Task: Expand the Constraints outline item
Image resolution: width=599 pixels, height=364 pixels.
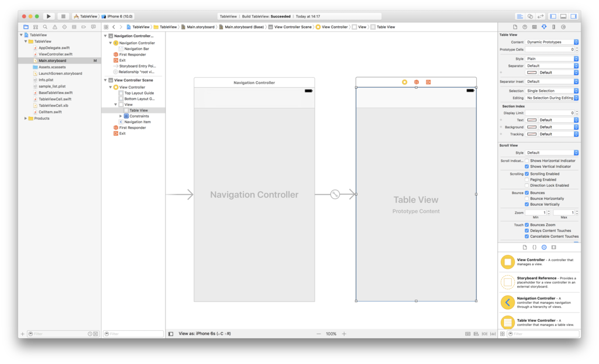Action: (121, 116)
